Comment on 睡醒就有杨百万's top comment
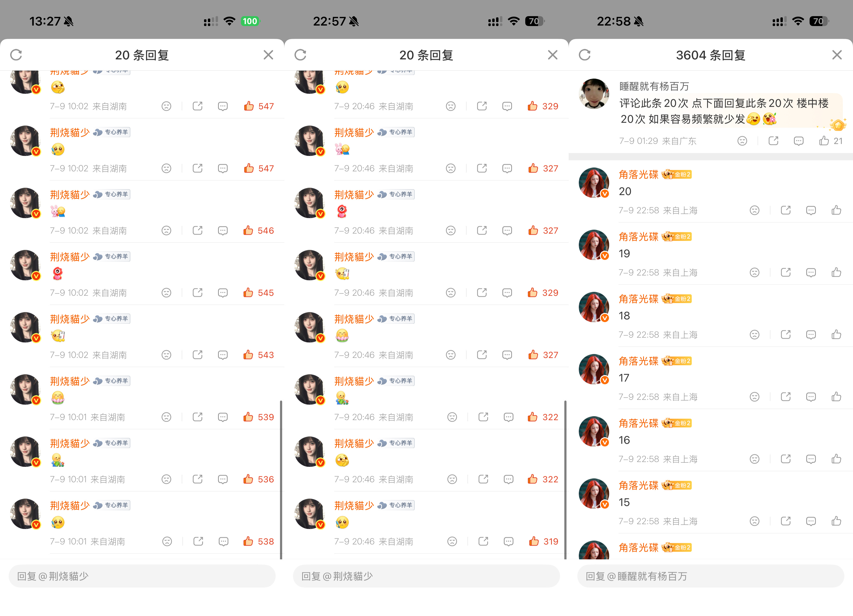Viewport: 853px width, 616px height. tap(798, 141)
